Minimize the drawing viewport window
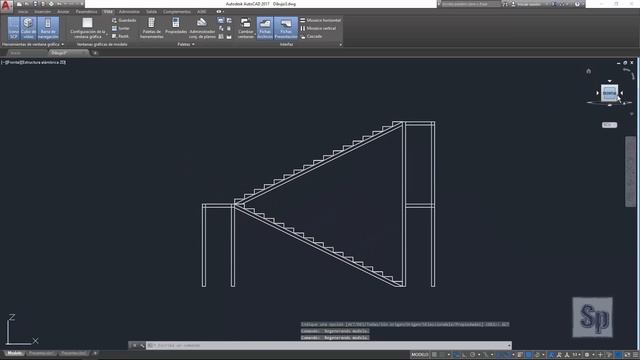 (619, 63)
